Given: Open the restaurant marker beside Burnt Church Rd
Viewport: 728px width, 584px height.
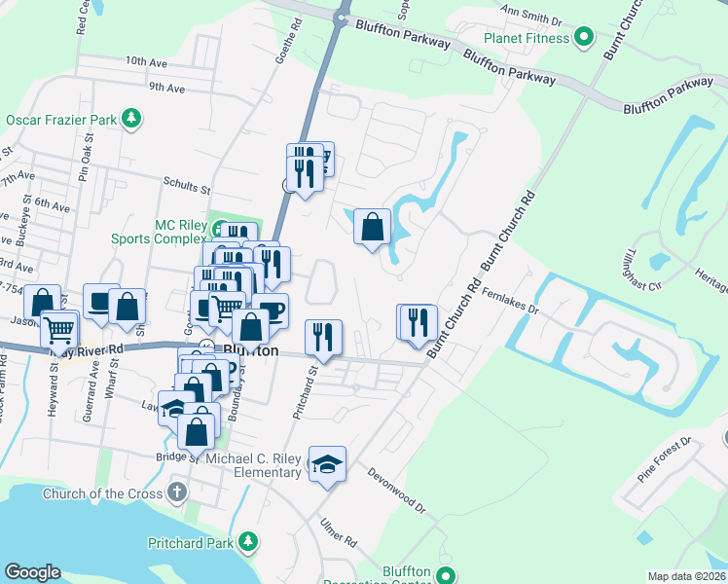Looking at the screenshot, I should pyautogui.click(x=419, y=324).
